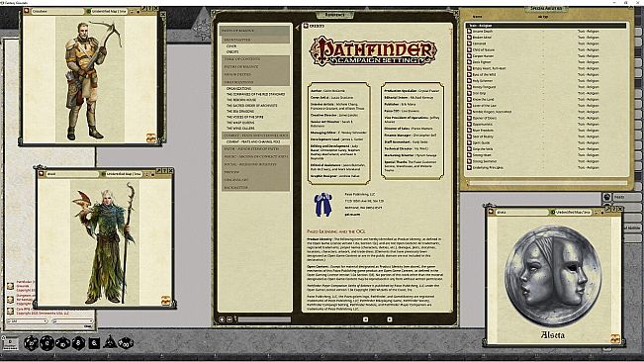This screenshot has height=362, width=644.
Task: Open help on druid image window
Action: point(164,171)
